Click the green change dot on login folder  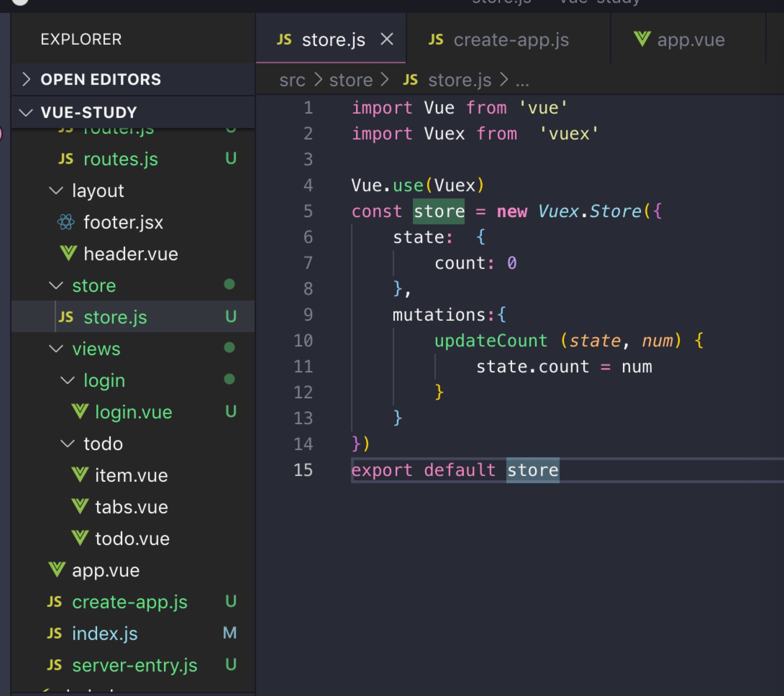229,379
